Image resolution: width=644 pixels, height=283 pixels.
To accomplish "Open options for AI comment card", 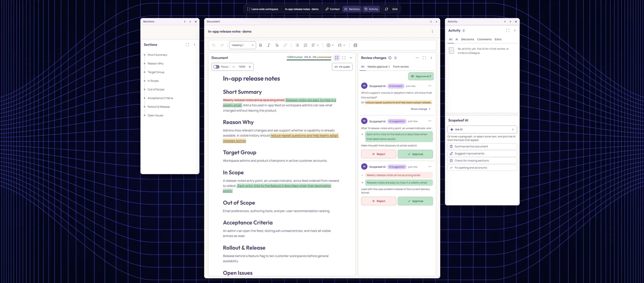I will click(x=430, y=86).
